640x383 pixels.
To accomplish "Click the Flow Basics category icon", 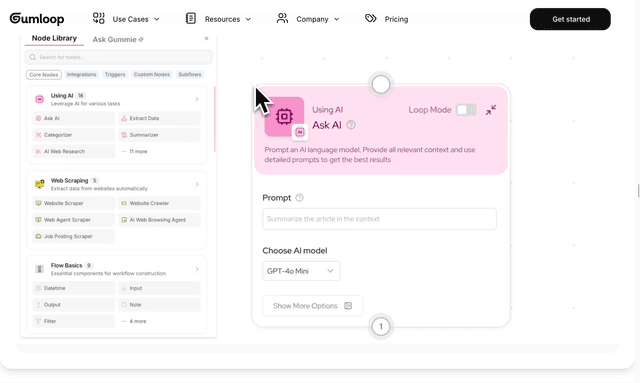I will click(x=40, y=269).
